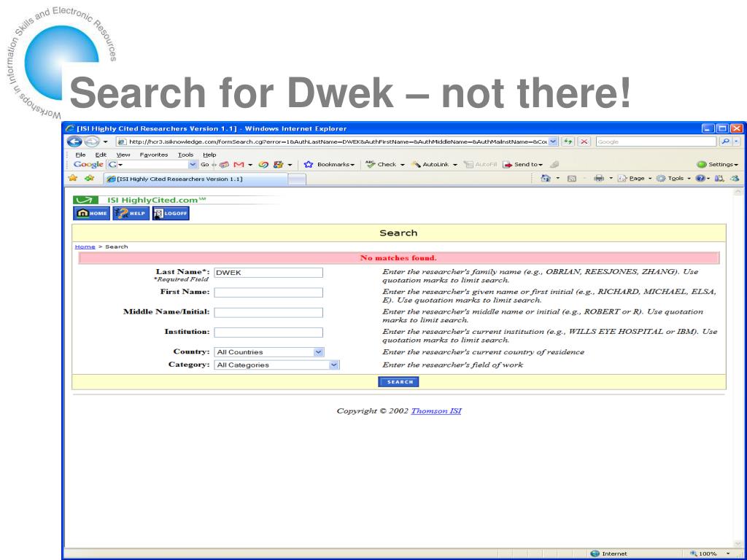Click the Page menu button
The height and width of the screenshot is (560, 747).
(633, 179)
